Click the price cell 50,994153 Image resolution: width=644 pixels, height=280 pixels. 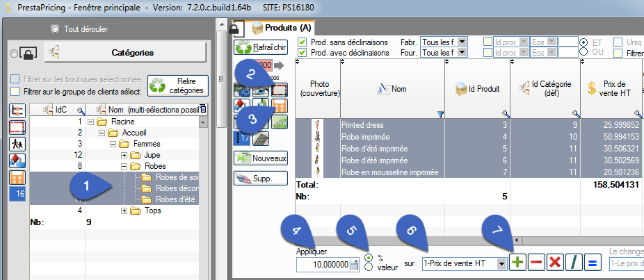point(611,137)
